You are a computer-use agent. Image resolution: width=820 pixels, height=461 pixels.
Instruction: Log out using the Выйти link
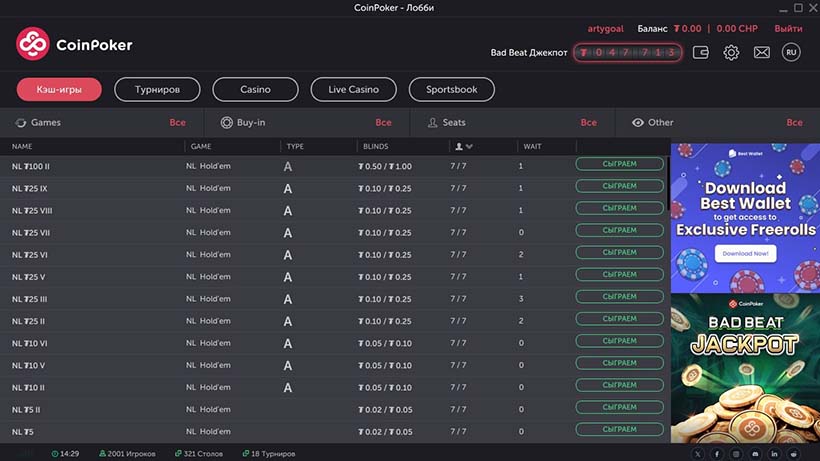click(788, 29)
